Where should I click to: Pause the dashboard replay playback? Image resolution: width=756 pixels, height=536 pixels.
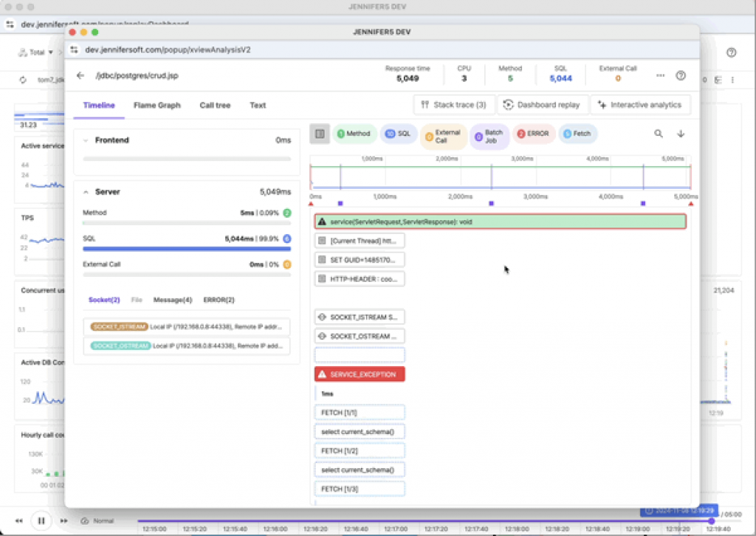[41, 520]
